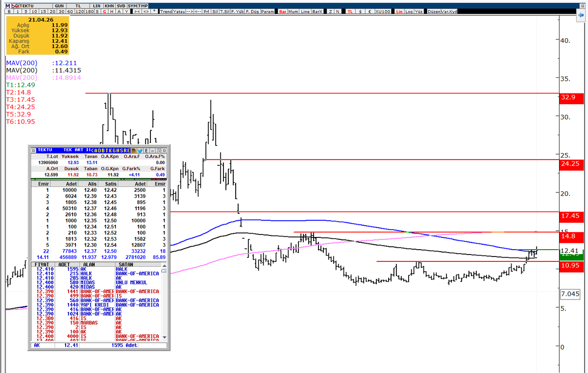588x373 pixels.
Task: Click the '*' toolbar button
Action: (x=154, y=11)
